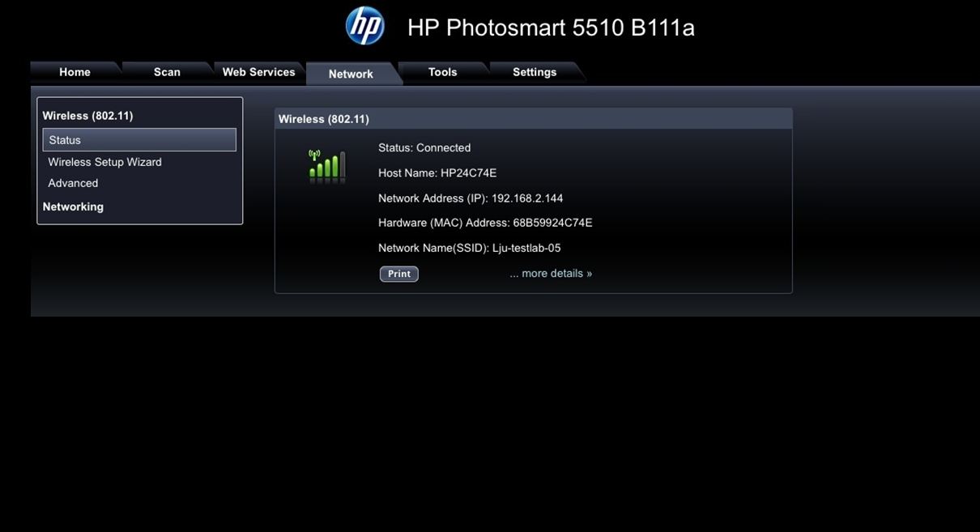Click the Wireless (802.11) panel header

point(533,119)
